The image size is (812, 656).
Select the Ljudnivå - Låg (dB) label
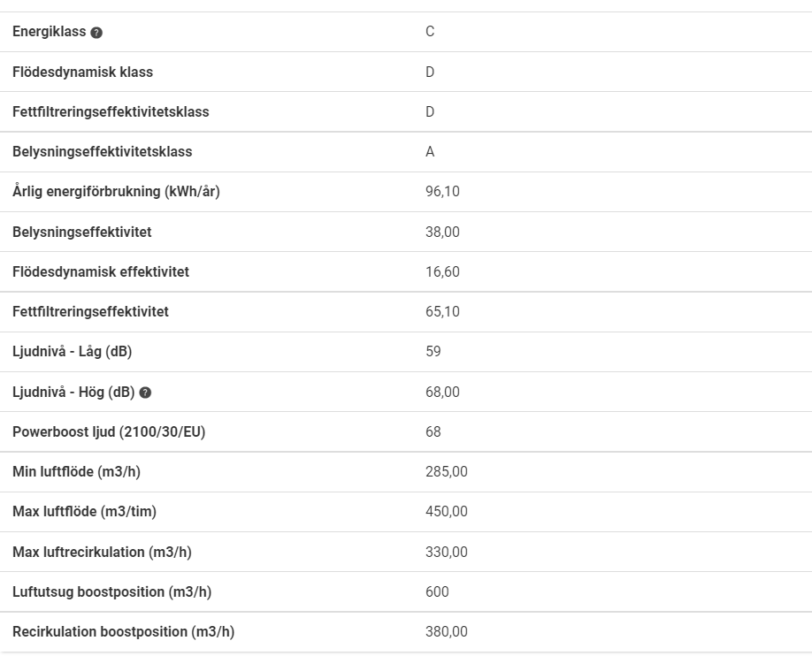click(72, 352)
